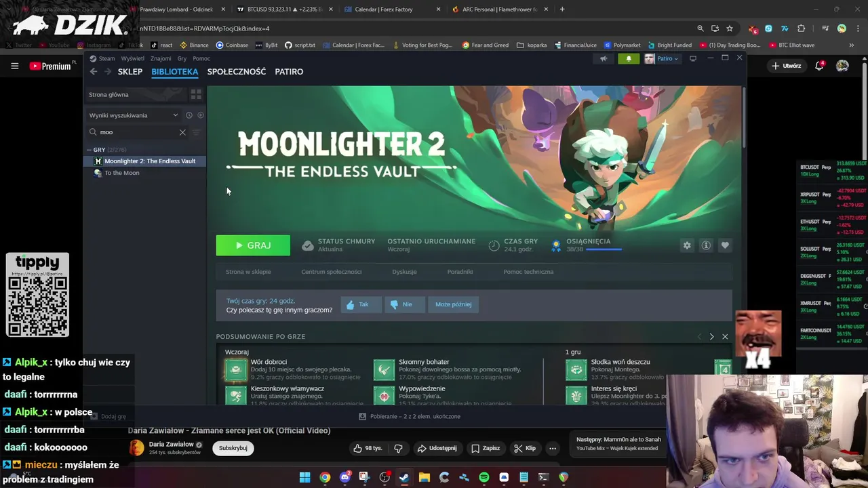Screen dimensions: 868x488
Task: Open Strona w sklepie link
Action: (x=248, y=272)
